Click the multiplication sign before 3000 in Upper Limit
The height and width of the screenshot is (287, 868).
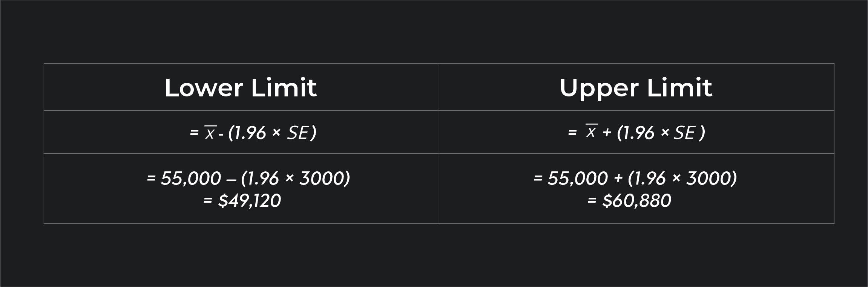point(676,178)
